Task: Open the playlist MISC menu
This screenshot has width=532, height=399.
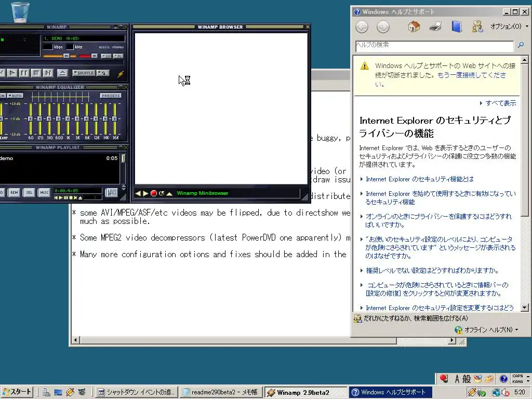Action: 44,192
